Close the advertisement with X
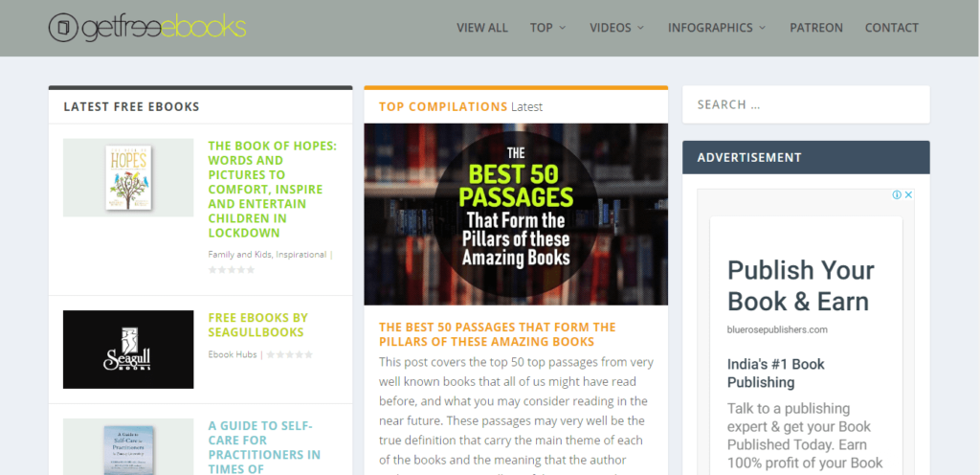This screenshot has width=980, height=475. 909,195
